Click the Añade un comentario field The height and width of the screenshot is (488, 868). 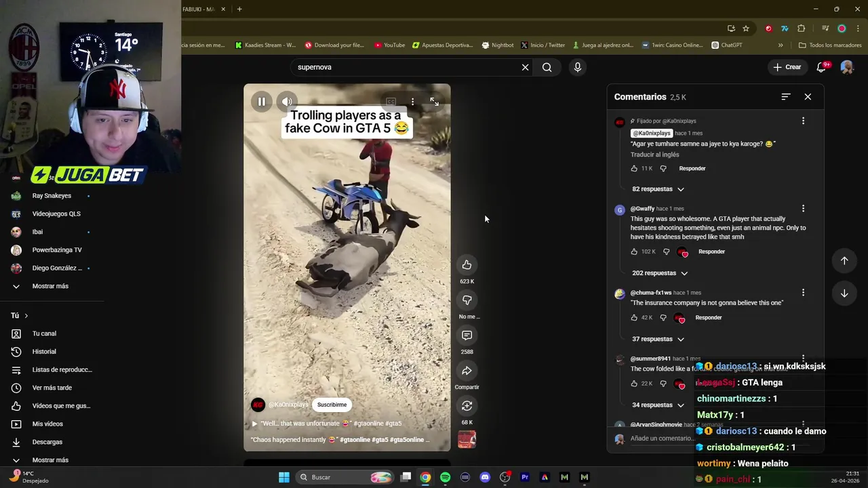click(x=661, y=439)
